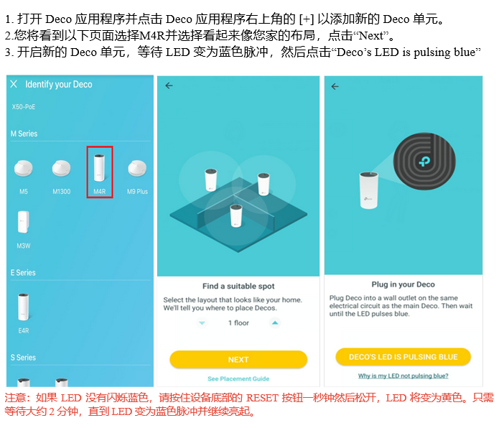The width and height of the screenshot is (504, 428).
Task: Decrease floor count with down arrow
Action: (202, 323)
